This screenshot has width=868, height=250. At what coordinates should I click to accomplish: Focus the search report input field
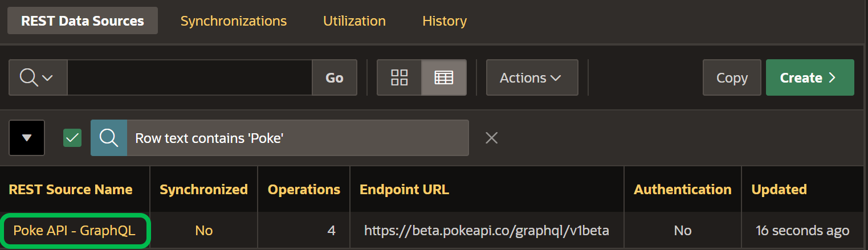190,77
